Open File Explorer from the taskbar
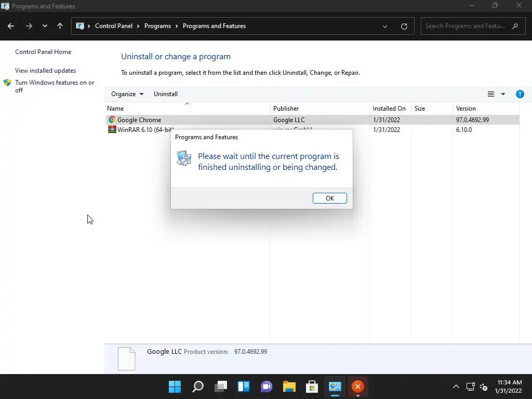The height and width of the screenshot is (399, 532). click(x=289, y=387)
